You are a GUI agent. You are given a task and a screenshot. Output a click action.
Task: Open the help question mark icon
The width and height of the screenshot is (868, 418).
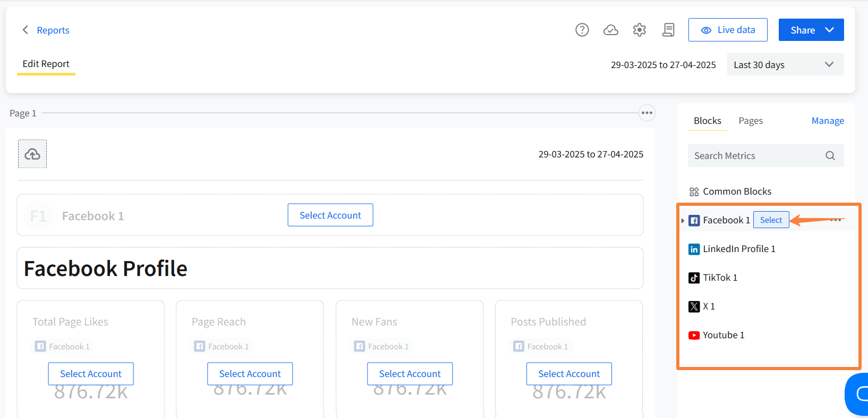[x=582, y=30]
